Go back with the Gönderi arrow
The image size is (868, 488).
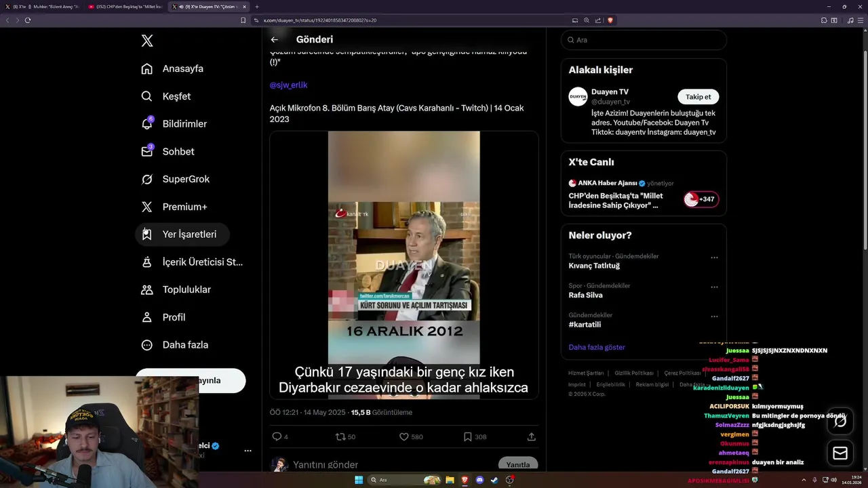275,39
